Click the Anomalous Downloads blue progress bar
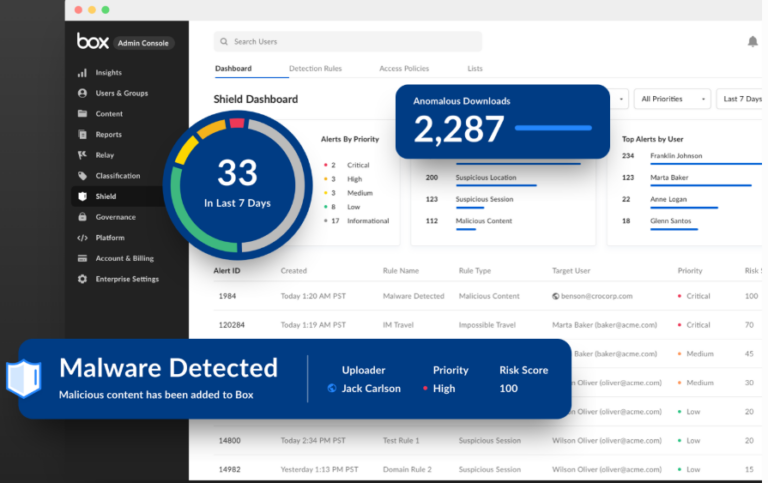This screenshot has height=483, width=768. click(x=553, y=128)
